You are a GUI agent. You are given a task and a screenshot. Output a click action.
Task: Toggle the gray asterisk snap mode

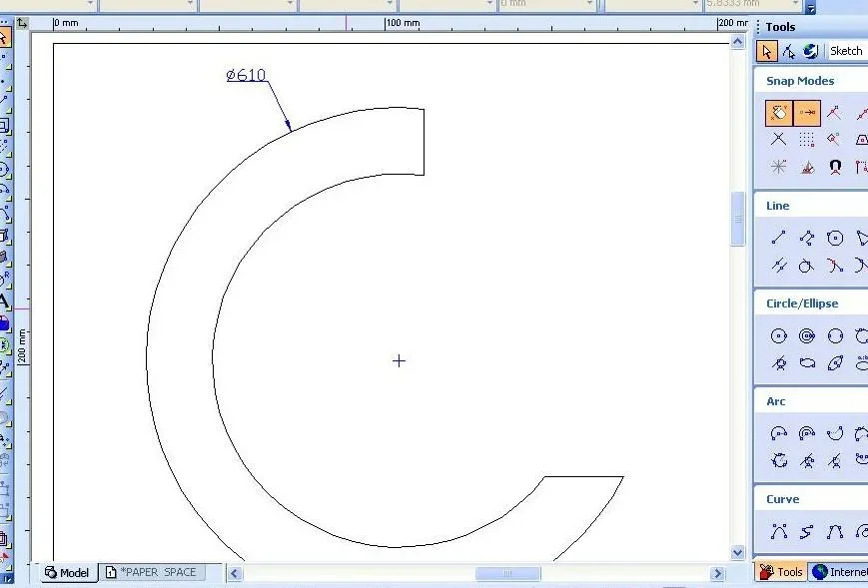tap(779, 167)
